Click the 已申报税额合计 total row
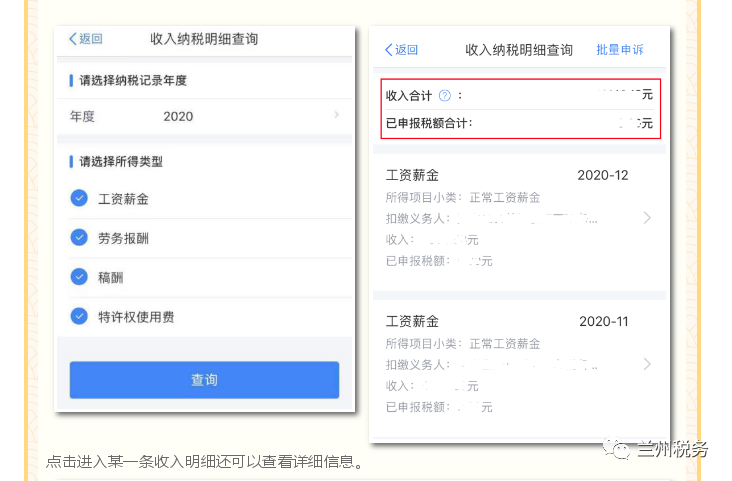 point(520,124)
